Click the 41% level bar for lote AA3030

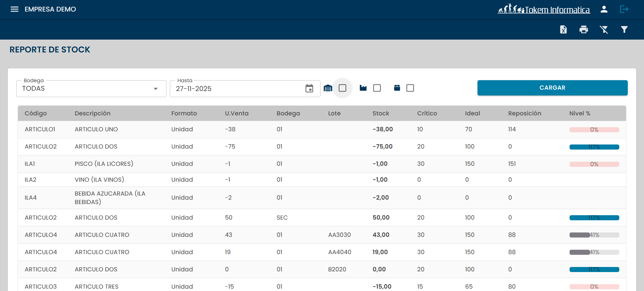(594, 235)
